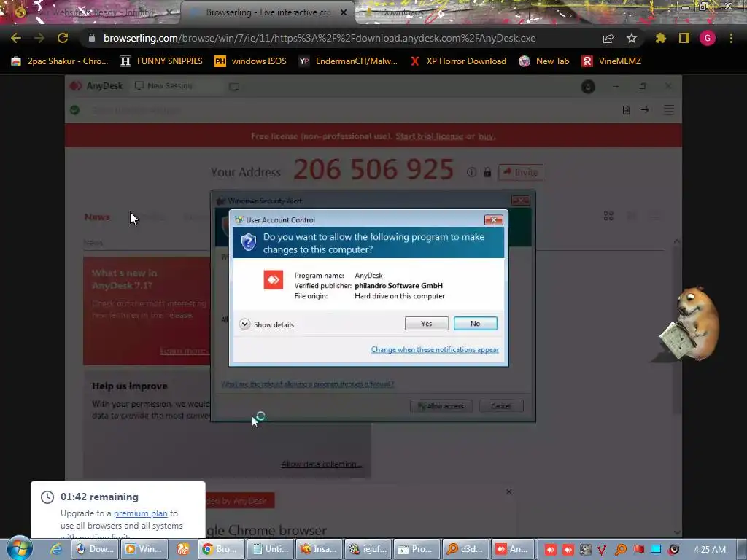Click the AnyDesk file transfer icon
The image size is (747, 560).
click(x=627, y=110)
